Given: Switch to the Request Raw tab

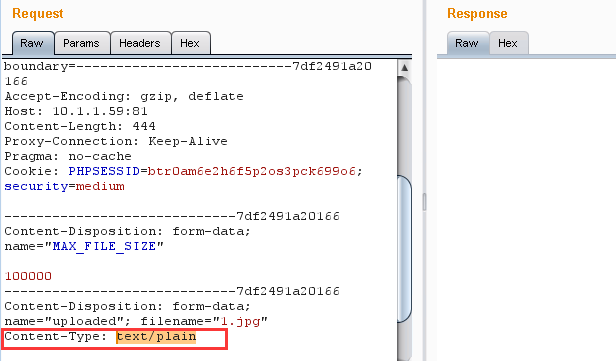Looking at the screenshot, I should pos(32,43).
